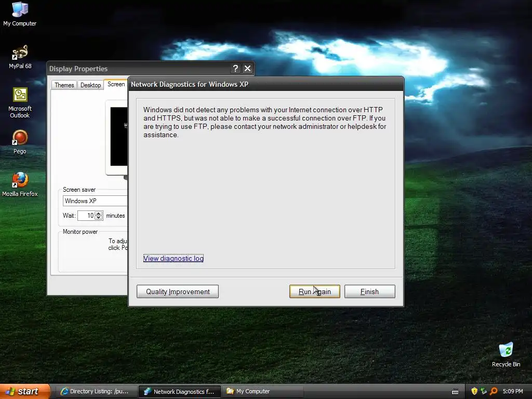Open the Microsoft Outlook desktop icon
The image size is (532, 399).
[20, 102]
